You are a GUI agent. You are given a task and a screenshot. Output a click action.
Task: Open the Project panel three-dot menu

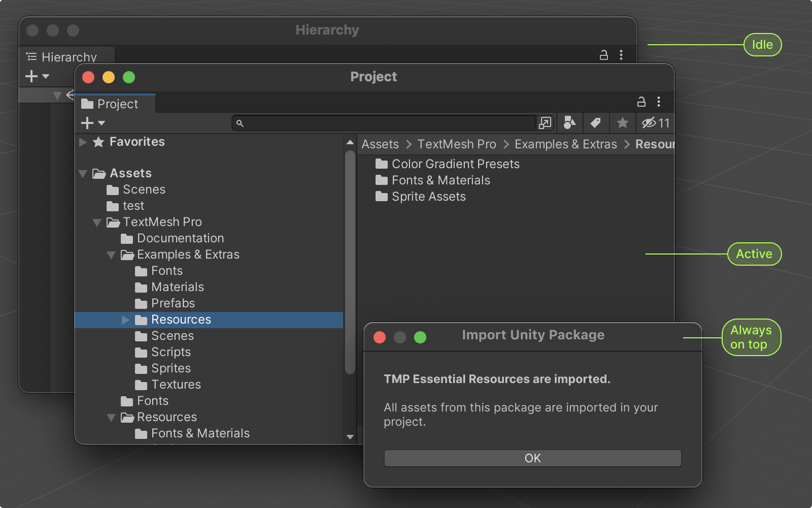tap(659, 102)
